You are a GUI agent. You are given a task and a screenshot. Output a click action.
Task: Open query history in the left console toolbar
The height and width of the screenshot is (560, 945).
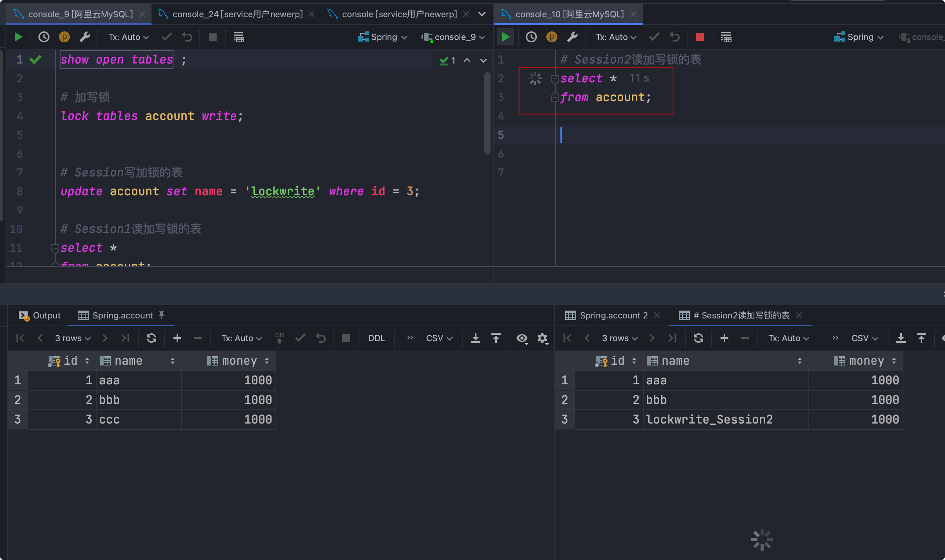pyautogui.click(x=44, y=37)
